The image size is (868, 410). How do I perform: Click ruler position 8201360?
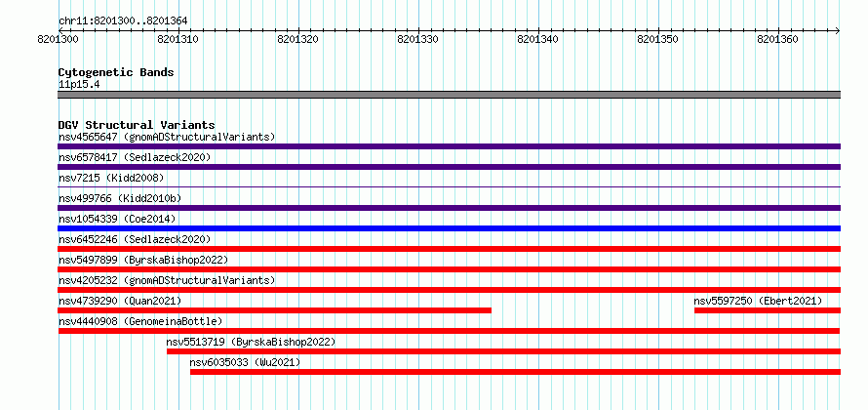coord(777,40)
